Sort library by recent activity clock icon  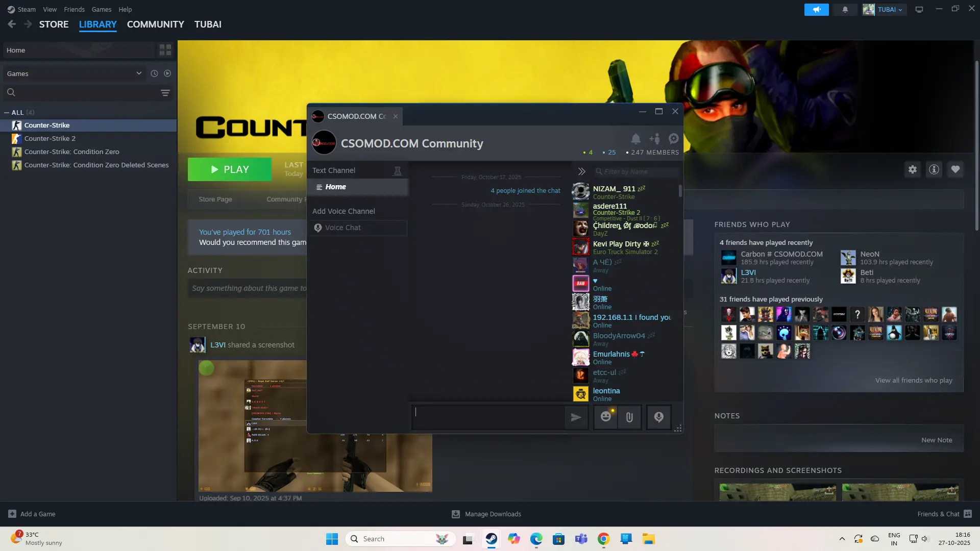154,73
